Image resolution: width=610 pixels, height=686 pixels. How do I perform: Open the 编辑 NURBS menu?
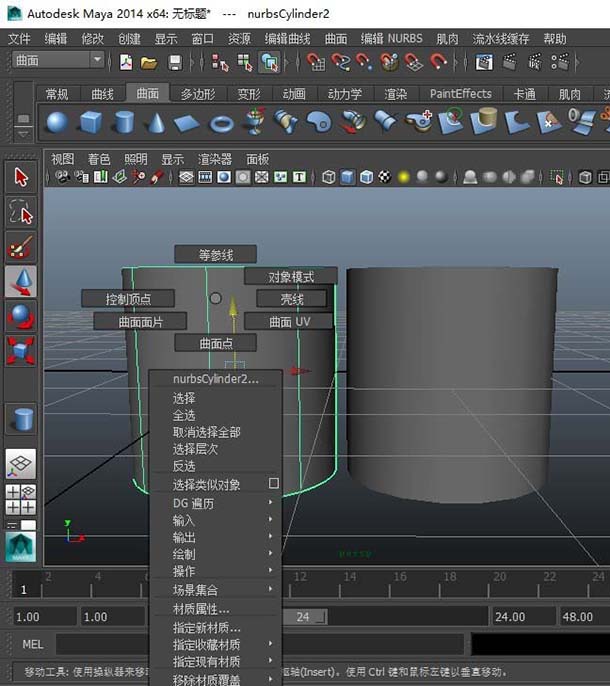391,39
